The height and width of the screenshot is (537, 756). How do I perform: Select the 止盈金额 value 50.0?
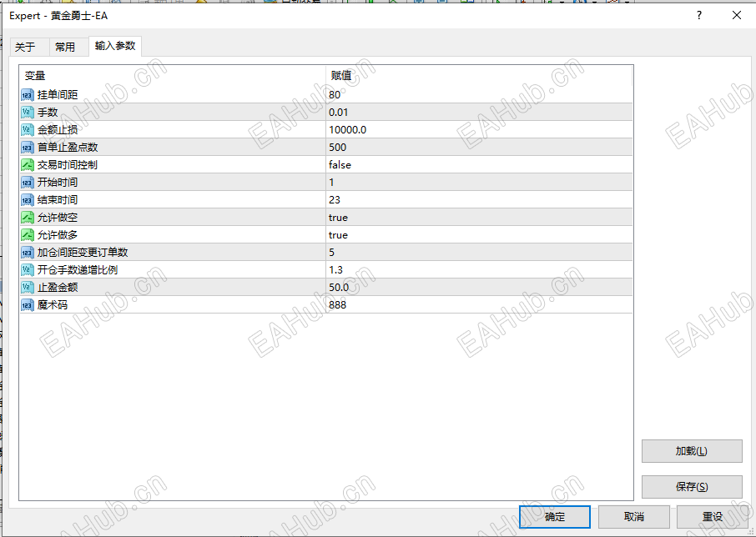click(x=339, y=288)
